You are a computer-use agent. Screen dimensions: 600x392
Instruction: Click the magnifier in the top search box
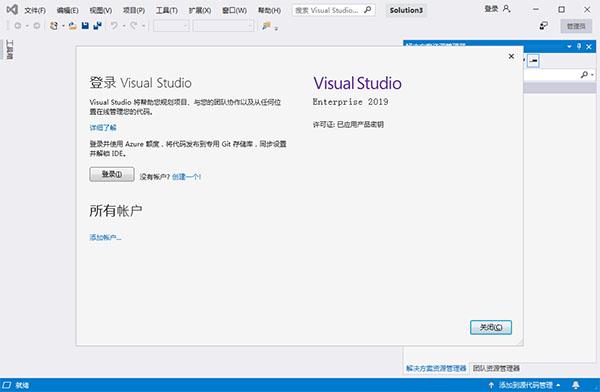(x=367, y=10)
